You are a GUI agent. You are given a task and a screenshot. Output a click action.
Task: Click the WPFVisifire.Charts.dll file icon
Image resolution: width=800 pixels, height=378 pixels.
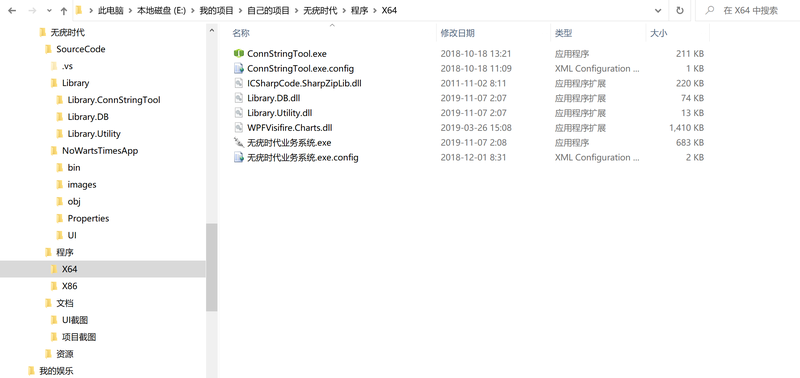click(x=238, y=128)
